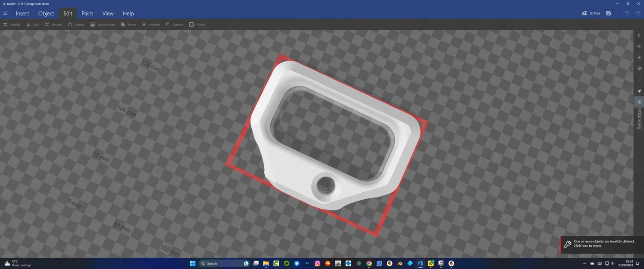Choose the Split tool
Viewport: 644px width, 269px height.
coord(32,25)
